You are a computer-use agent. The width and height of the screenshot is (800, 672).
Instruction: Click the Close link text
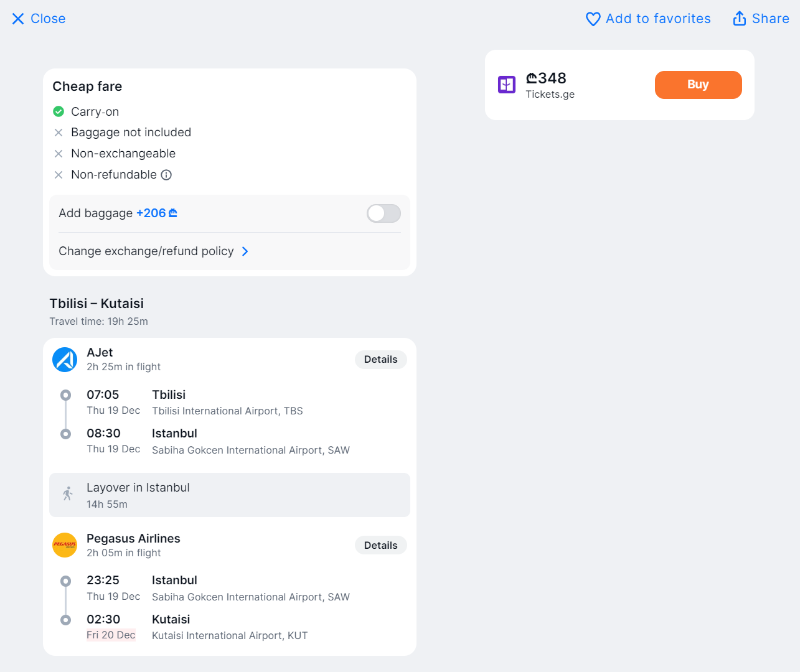[x=48, y=19]
